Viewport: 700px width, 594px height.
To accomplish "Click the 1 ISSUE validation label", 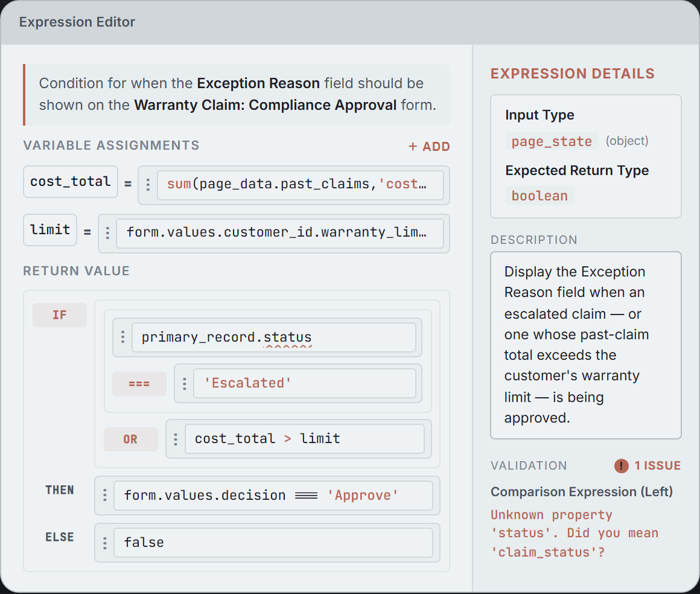I will (658, 466).
